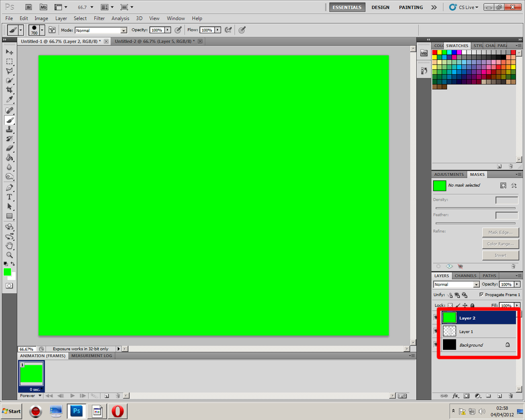This screenshot has height=420, width=525.
Task: Select the Rectangle shape tool
Action: click(x=9, y=216)
